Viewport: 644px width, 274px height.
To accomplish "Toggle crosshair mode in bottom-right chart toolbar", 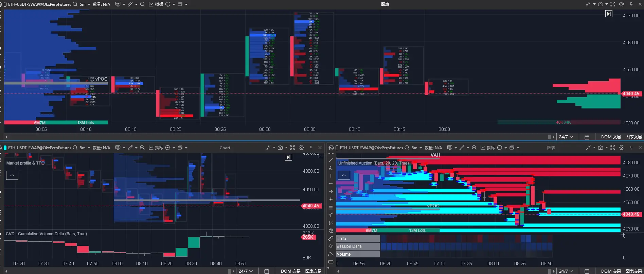I will coord(500,148).
